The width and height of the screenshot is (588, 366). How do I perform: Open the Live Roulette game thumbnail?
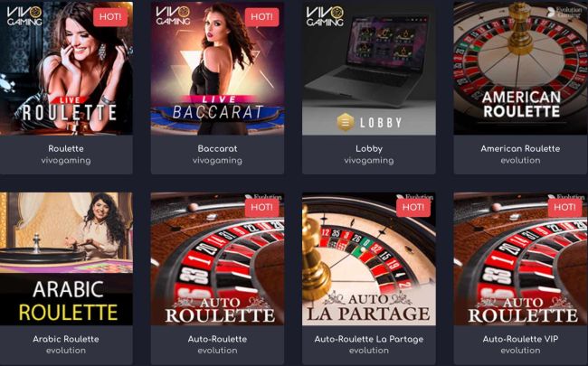tap(66, 68)
